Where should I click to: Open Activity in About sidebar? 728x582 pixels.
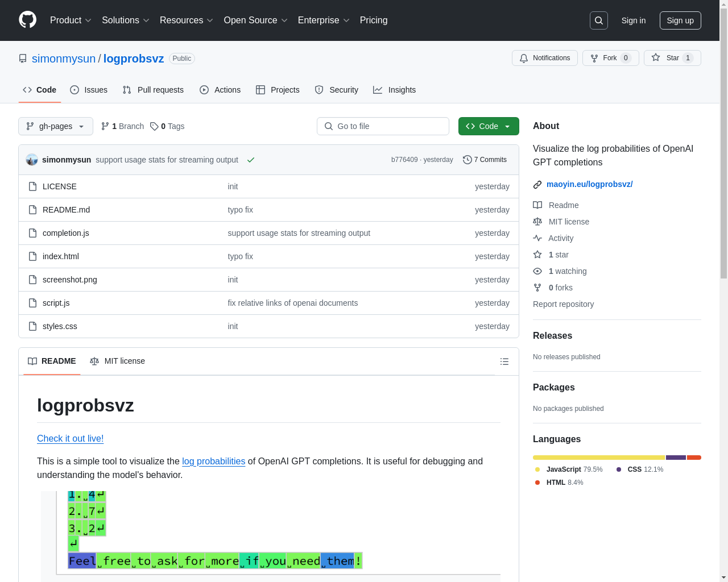[553, 238]
